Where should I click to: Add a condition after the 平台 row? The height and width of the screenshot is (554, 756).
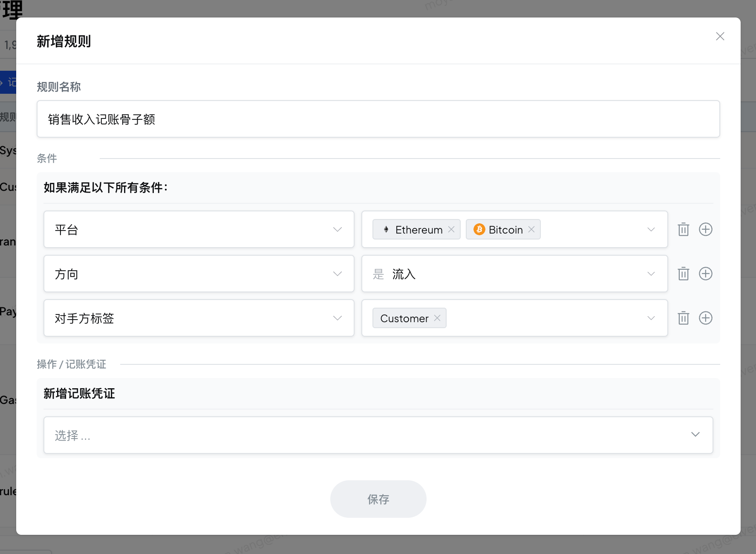[705, 229]
